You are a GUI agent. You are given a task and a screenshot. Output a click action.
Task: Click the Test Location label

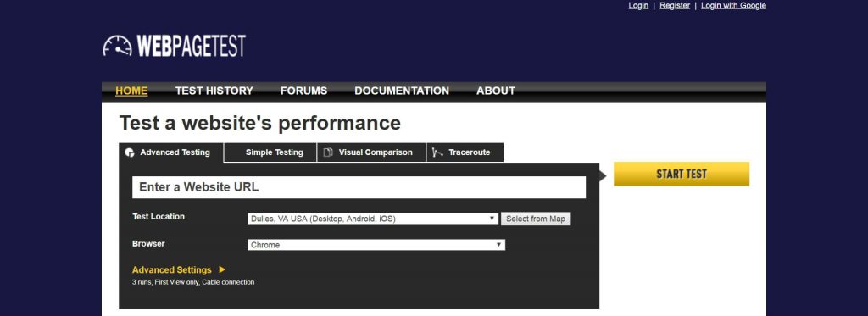click(x=159, y=216)
